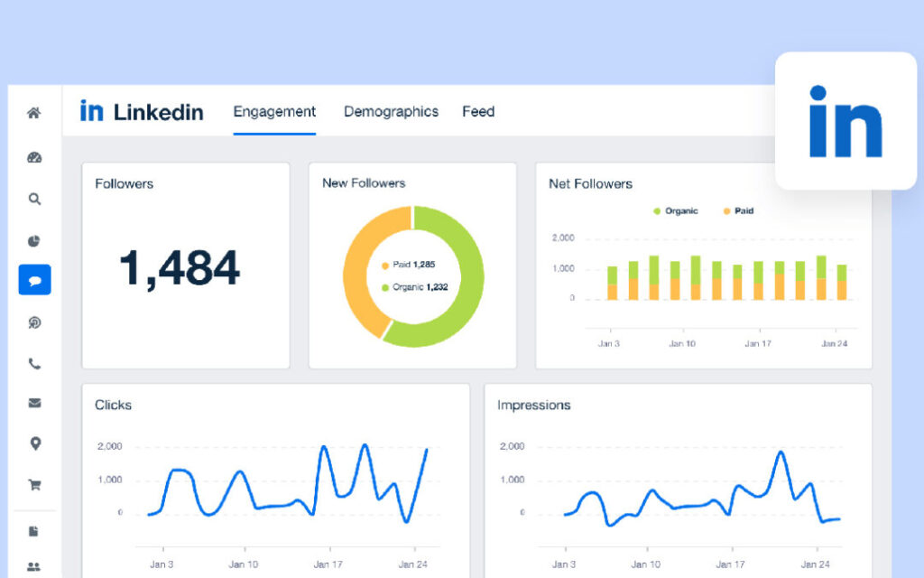Toggle Organic series in Net Followers legend
This screenshot has height=578, width=924.
point(675,211)
